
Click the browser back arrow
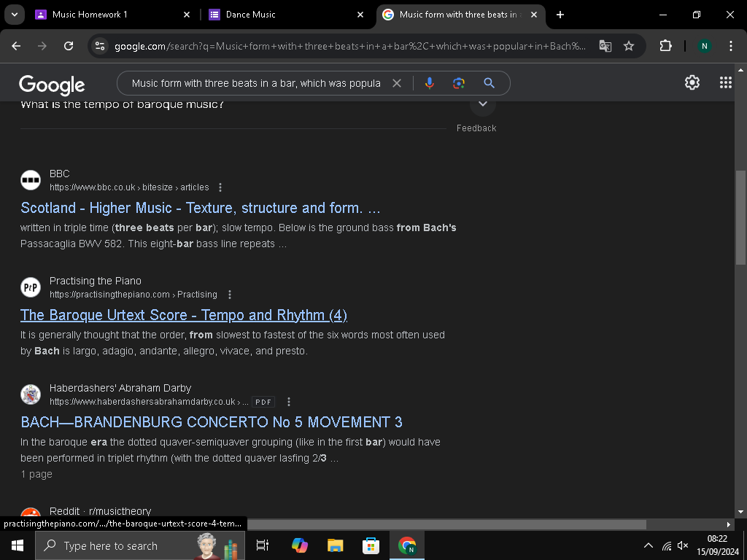point(16,46)
